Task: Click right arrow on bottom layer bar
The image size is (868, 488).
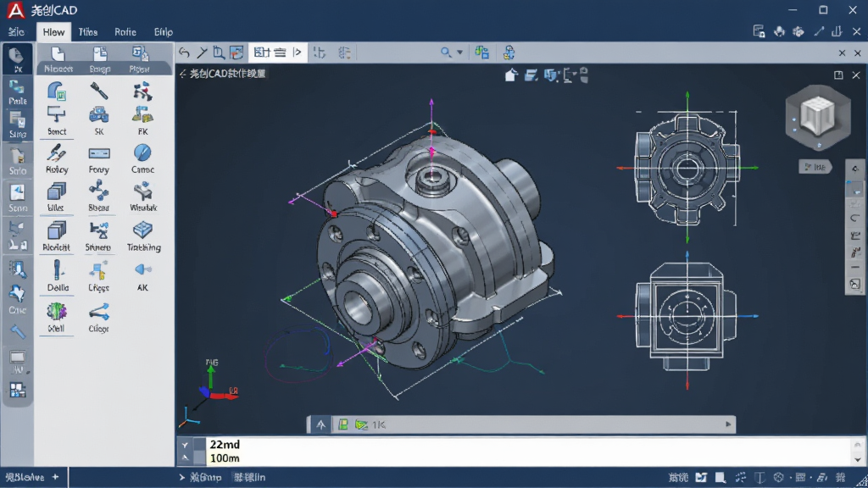Action: [728, 424]
